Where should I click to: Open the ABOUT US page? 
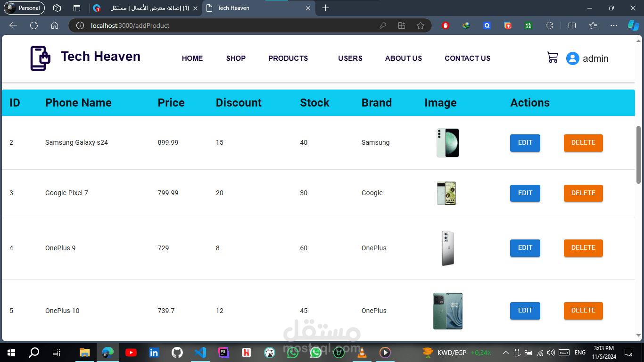click(x=404, y=58)
